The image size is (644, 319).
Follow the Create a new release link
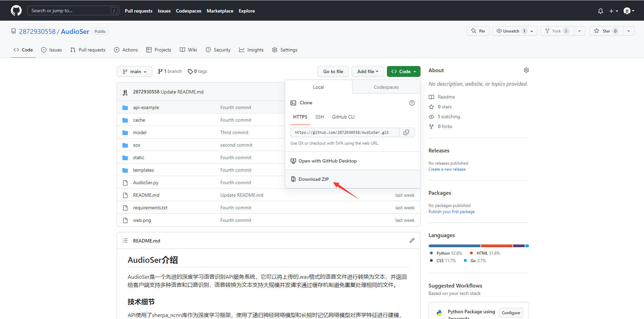pos(447,169)
